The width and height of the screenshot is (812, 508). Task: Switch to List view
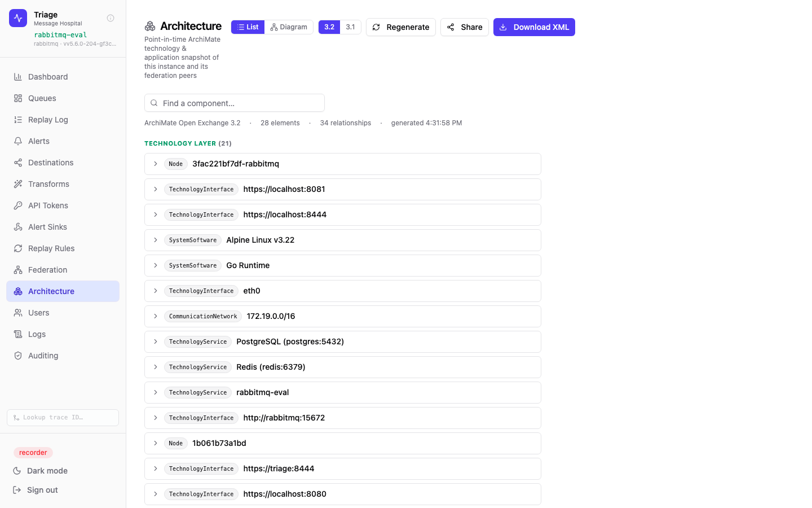click(x=248, y=27)
